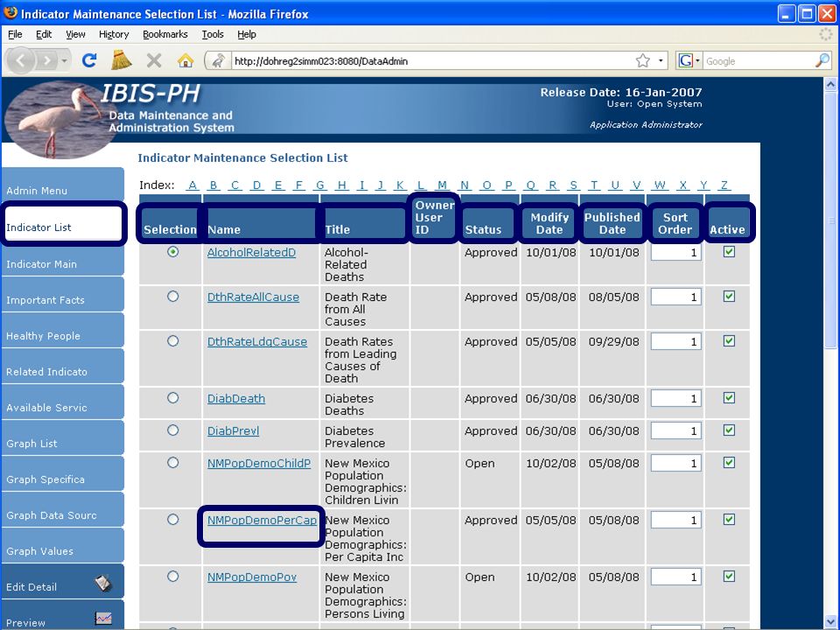This screenshot has width=840, height=630.
Task: Click the bookmark star in address bar
Action: click(x=643, y=60)
